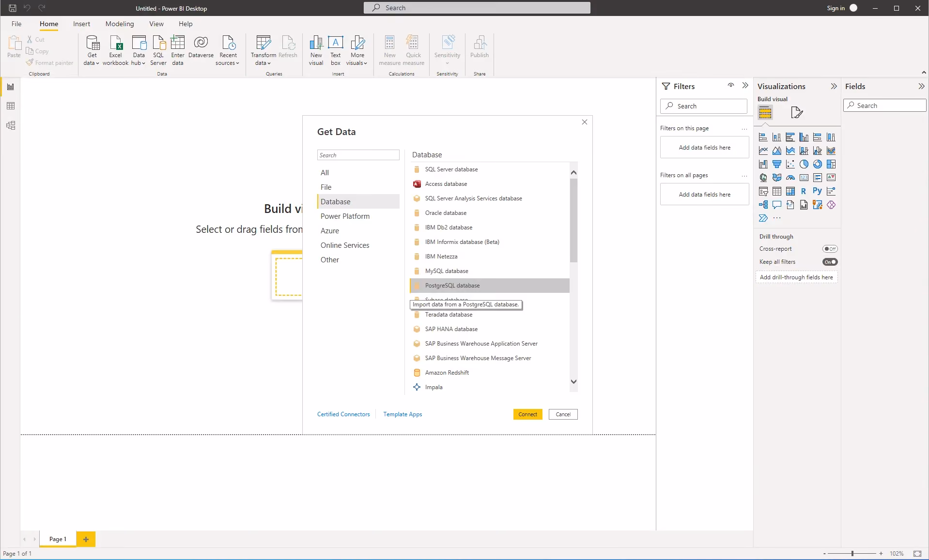Collapse the Fields pane chevron
929x560 pixels.
tap(921, 86)
